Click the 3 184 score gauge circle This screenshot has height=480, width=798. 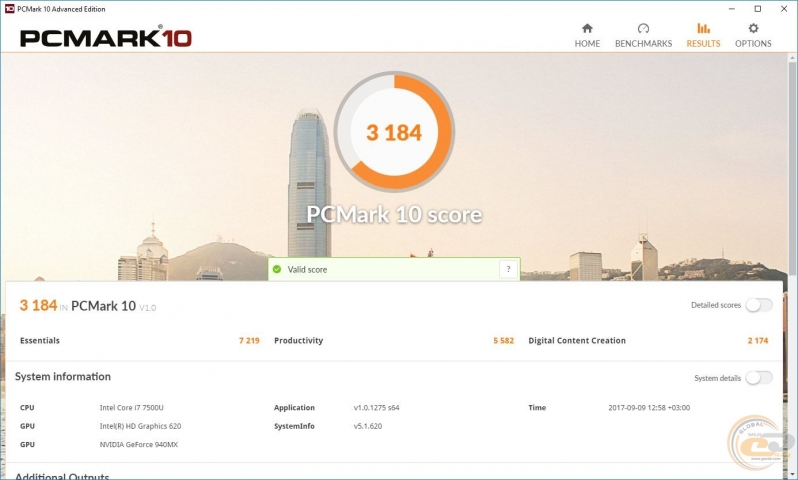pos(394,132)
